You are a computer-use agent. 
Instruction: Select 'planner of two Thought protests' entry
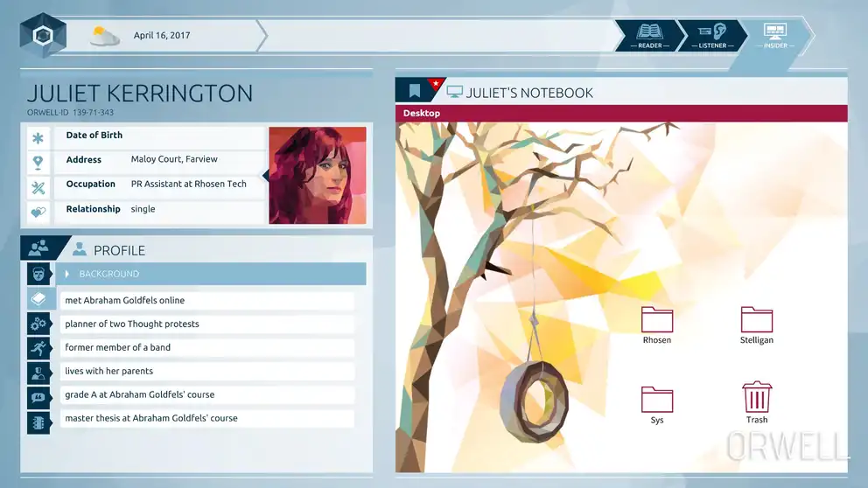point(206,324)
